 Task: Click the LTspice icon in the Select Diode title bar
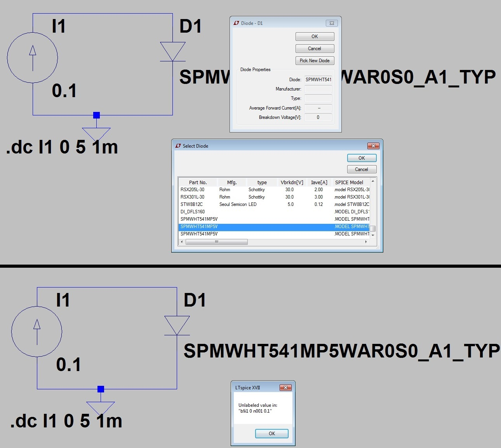(x=178, y=146)
